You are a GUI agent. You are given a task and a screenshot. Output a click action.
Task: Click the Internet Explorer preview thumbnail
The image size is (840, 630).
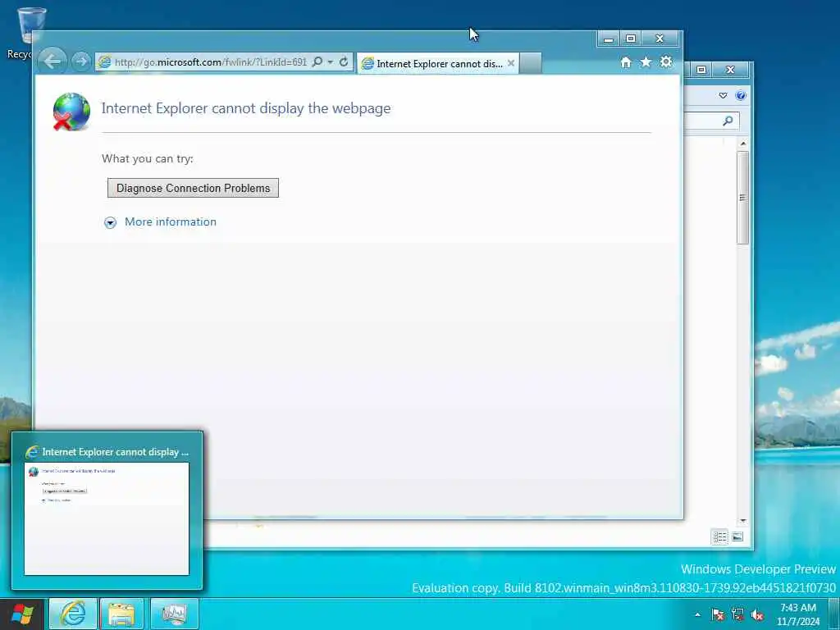107,518
